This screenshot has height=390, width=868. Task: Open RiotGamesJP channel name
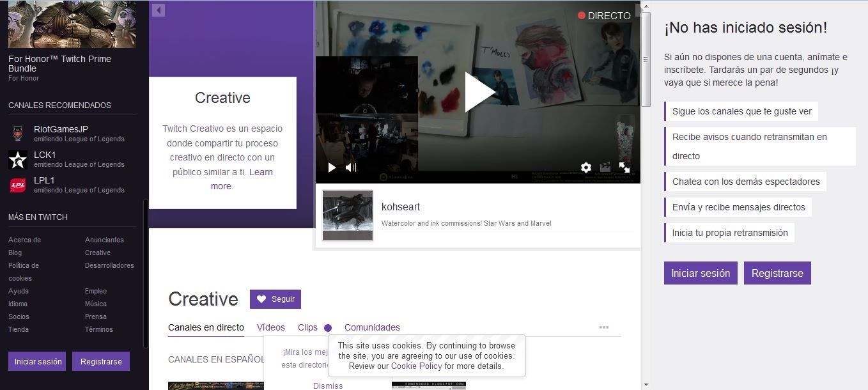[x=61, y=129]
